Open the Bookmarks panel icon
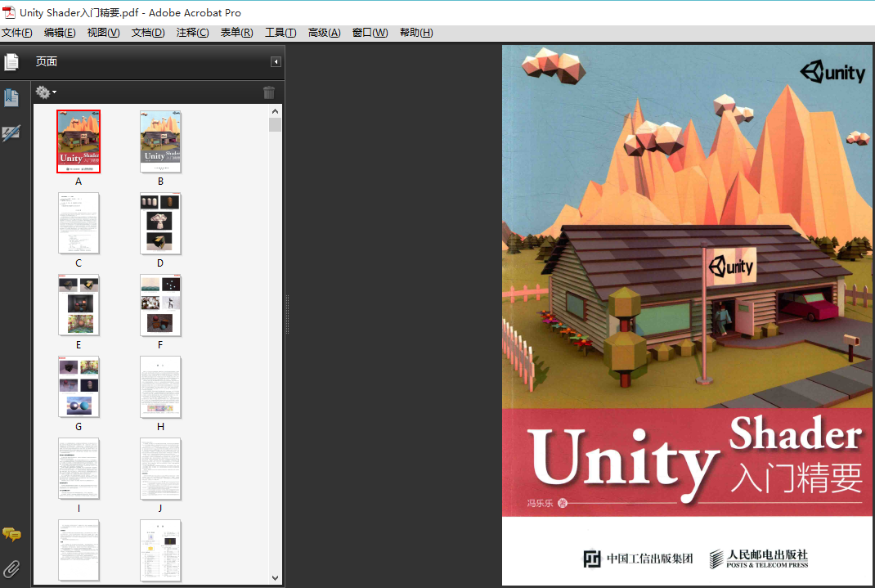The width and height of the screenshot is (875, 588). click(x=11, y=97)
